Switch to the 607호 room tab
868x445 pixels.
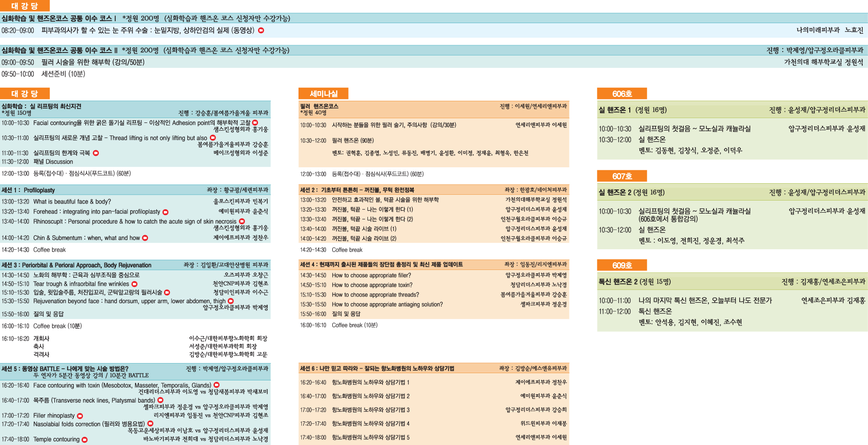click(622, 176)
